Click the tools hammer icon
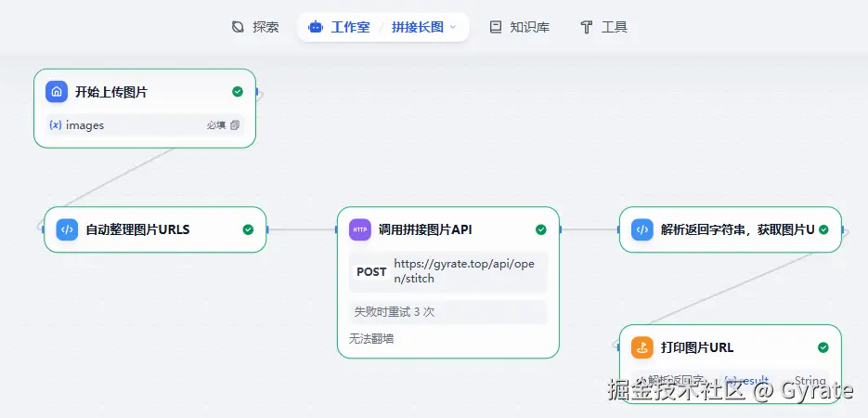Screen dimensions: 868x418 coord(586,27)
